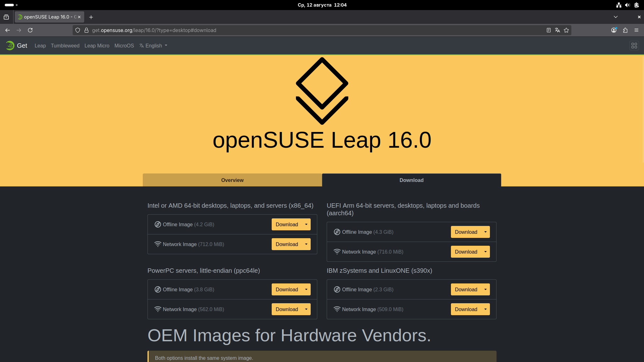
Task: Open a new tab with the plus icon
Action: pos(91,17)
